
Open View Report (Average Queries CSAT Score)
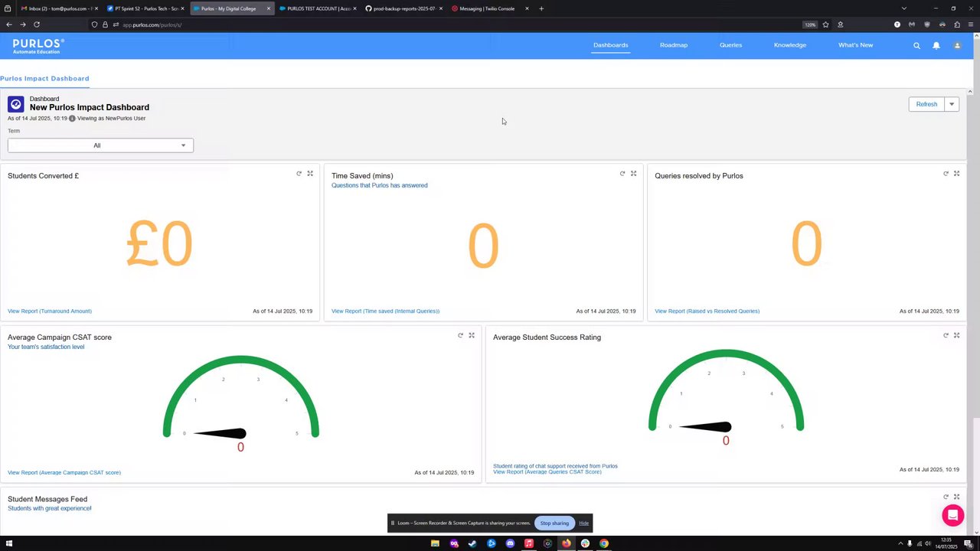tap(547, 472)
